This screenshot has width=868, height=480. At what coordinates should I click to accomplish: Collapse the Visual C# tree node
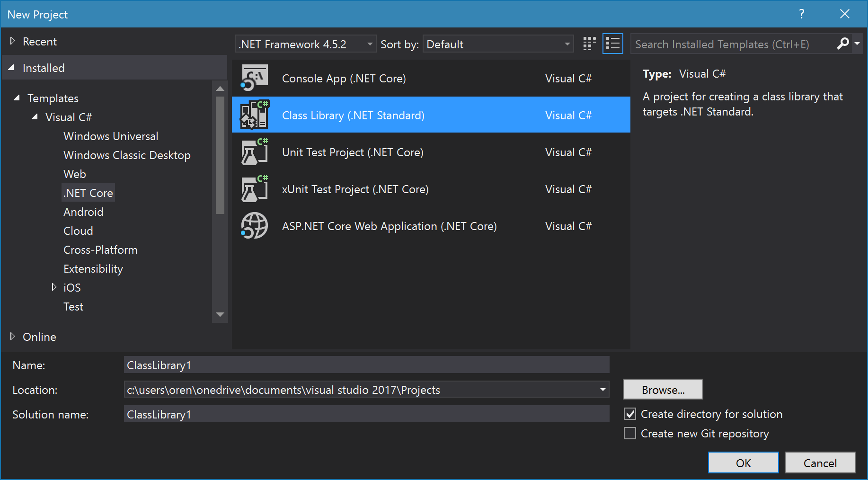coord(35,117)
